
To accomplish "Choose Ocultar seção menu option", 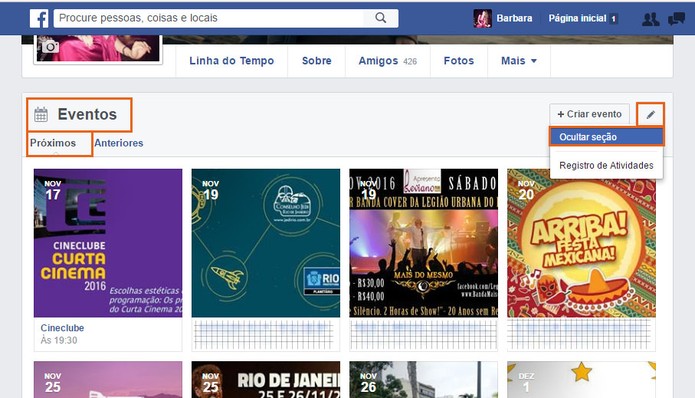I will 606,137.
